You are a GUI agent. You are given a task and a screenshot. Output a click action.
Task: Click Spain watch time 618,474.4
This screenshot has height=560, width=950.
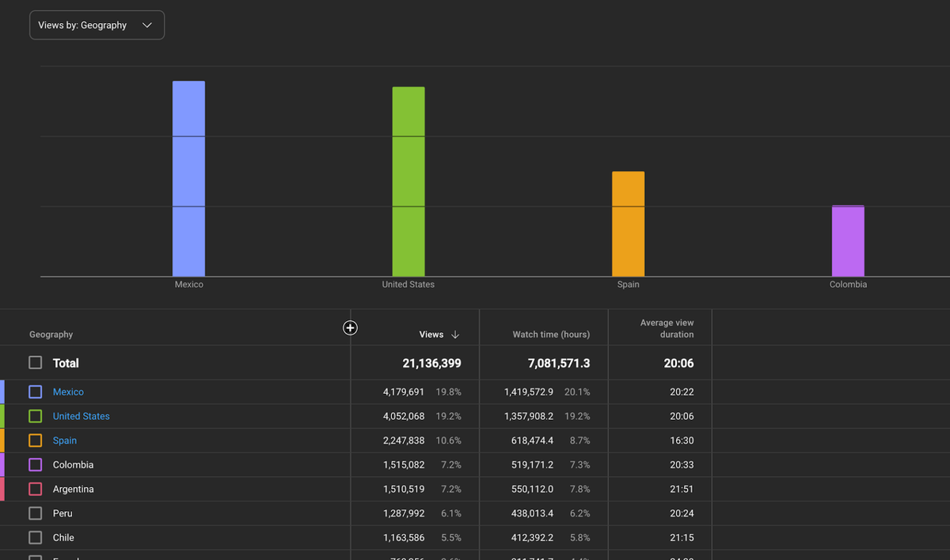click(x=533, y=441)
